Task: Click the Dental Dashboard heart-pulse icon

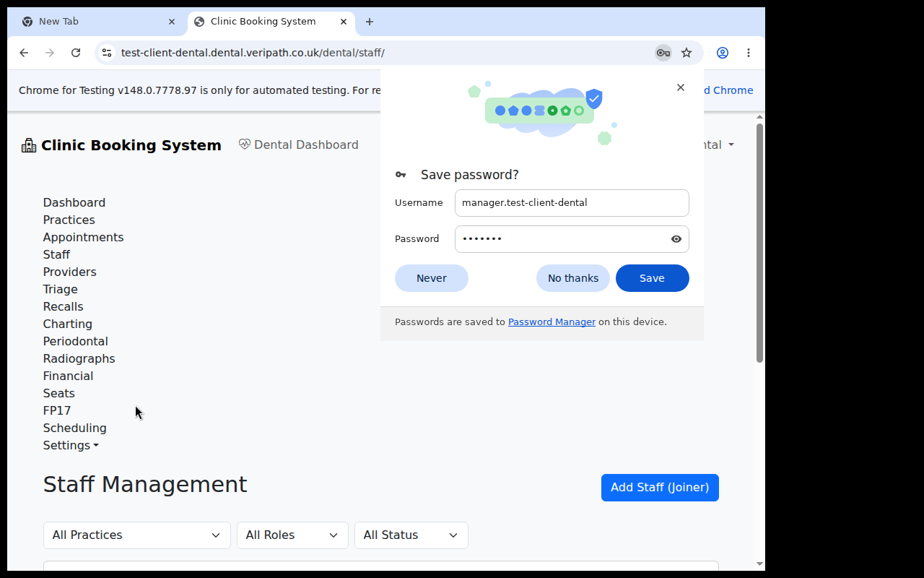Action: click(x=245, y=144)
